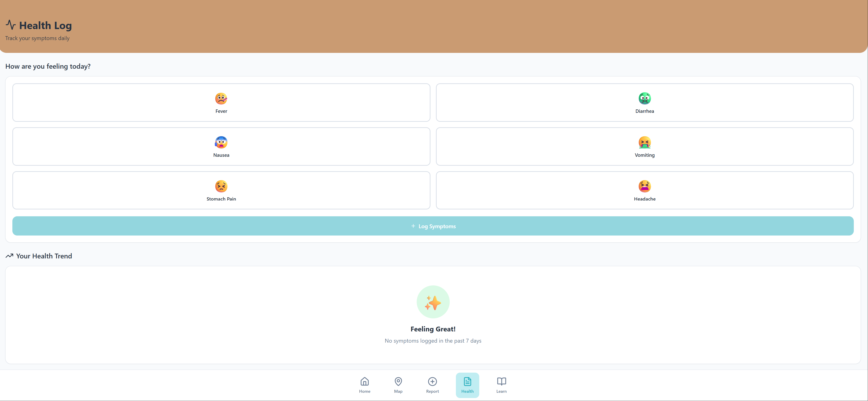Screen dimensions: 868x401
Task: Click the Stomach Pain emoji icon
Action: 221,186
